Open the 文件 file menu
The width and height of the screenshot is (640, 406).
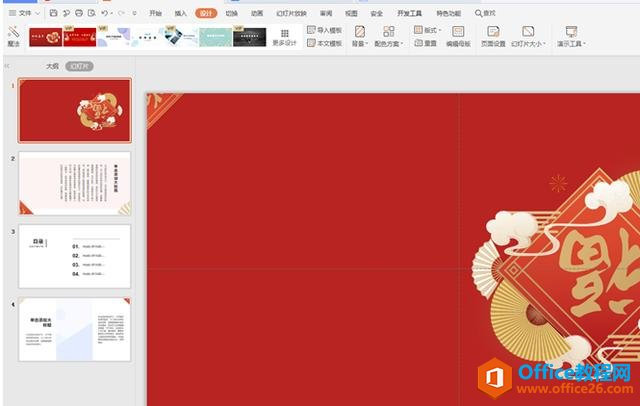coord(25,13)
